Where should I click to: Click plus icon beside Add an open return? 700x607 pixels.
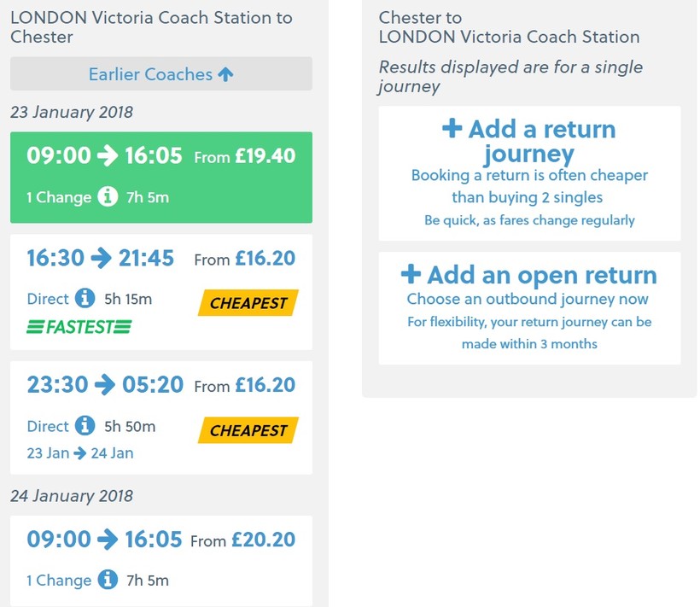coord(411,274)
